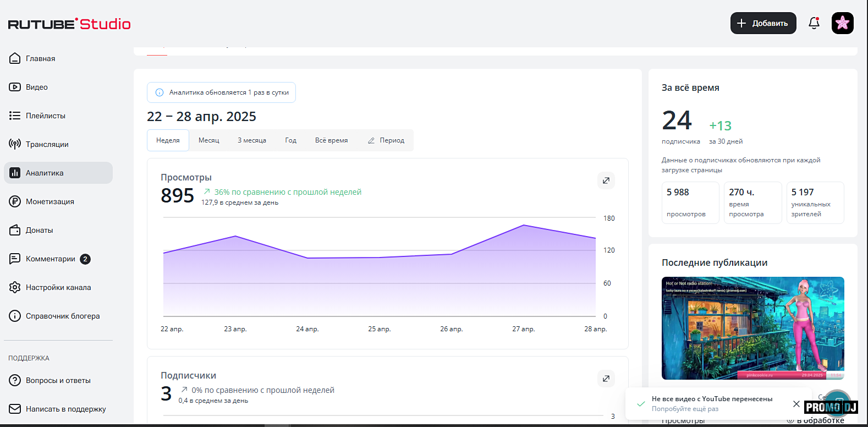
Task: Open the Монетизация ruble icon
Action: [x=15, y=201]
